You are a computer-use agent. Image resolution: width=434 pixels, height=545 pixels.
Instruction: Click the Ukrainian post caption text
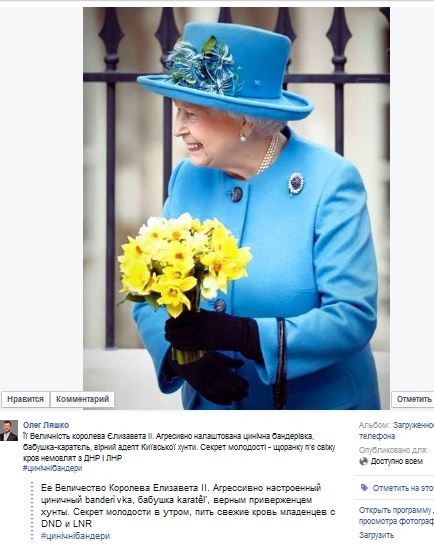179,447
